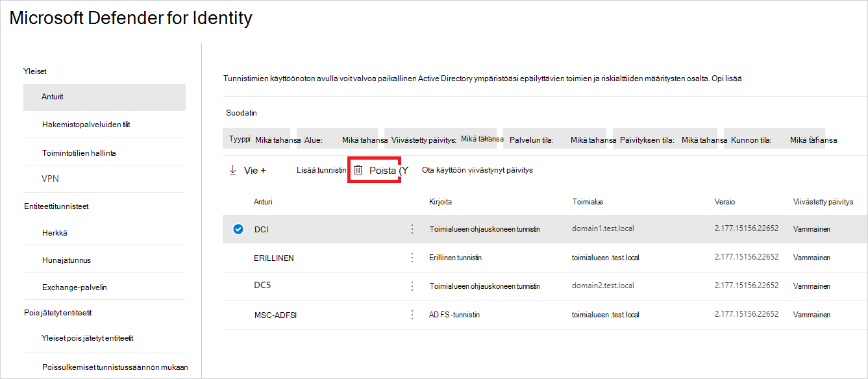Open the Alue filter dropdown
Image resolution: width=868 pixels, height=379 pixels.
336,140
